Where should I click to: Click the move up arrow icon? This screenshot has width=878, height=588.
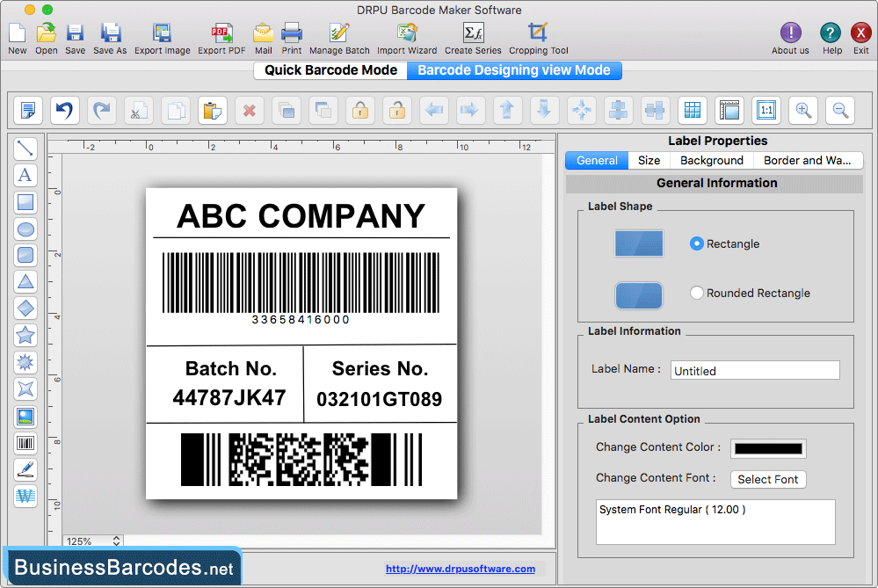click(508, 110)
